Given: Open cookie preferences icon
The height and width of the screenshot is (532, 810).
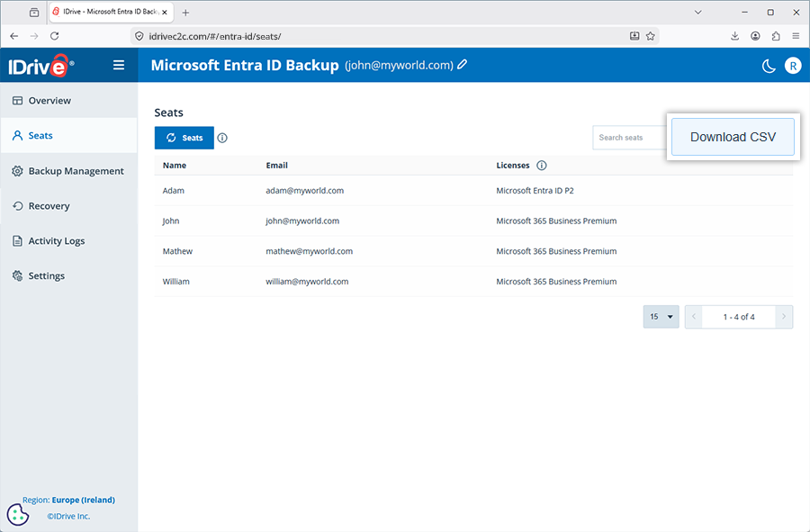Looking at the screenshot, I should click(18, 514).
